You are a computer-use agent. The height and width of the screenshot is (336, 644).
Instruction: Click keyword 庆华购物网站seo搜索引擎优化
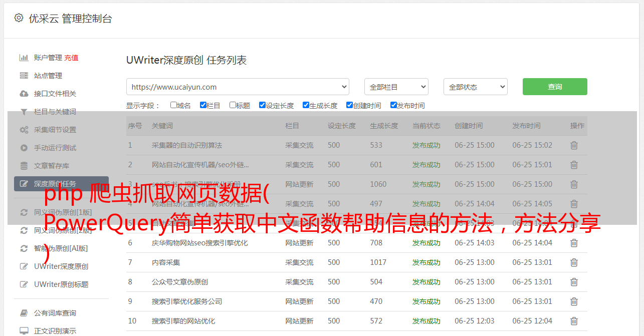[x=199, y=243]
